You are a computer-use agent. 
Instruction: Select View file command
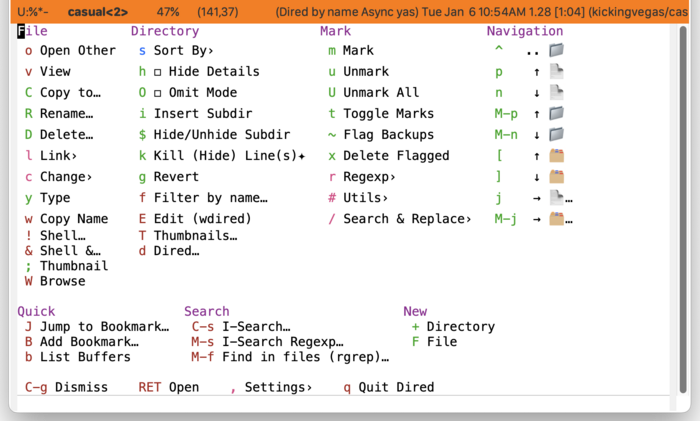[x=55, y=71]
